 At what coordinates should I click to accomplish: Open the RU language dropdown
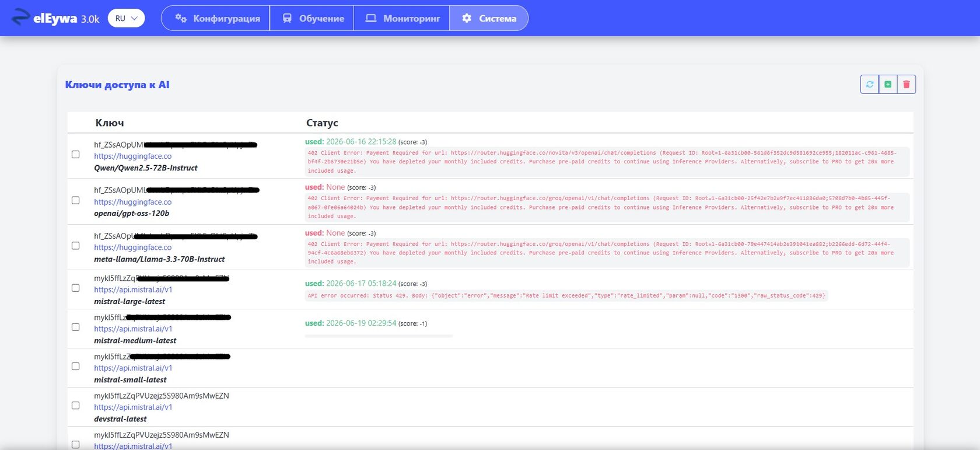click(x=126, y=18)
